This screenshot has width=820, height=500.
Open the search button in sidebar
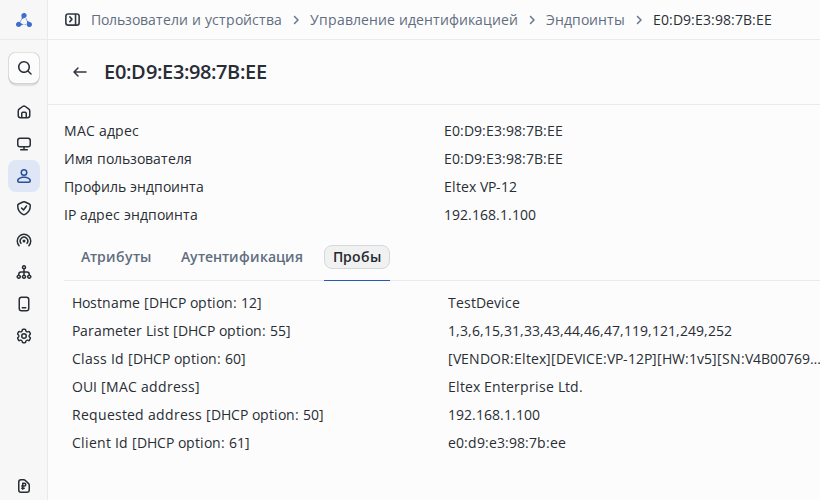[24, 68]
